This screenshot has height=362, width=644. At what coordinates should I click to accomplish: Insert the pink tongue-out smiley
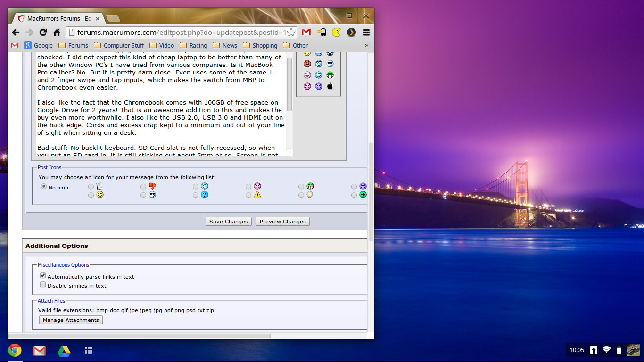(x=307, y=75)
